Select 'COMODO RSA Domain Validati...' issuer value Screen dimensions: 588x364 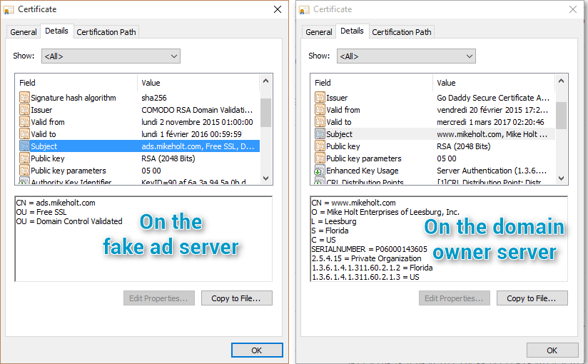(197, 110)
